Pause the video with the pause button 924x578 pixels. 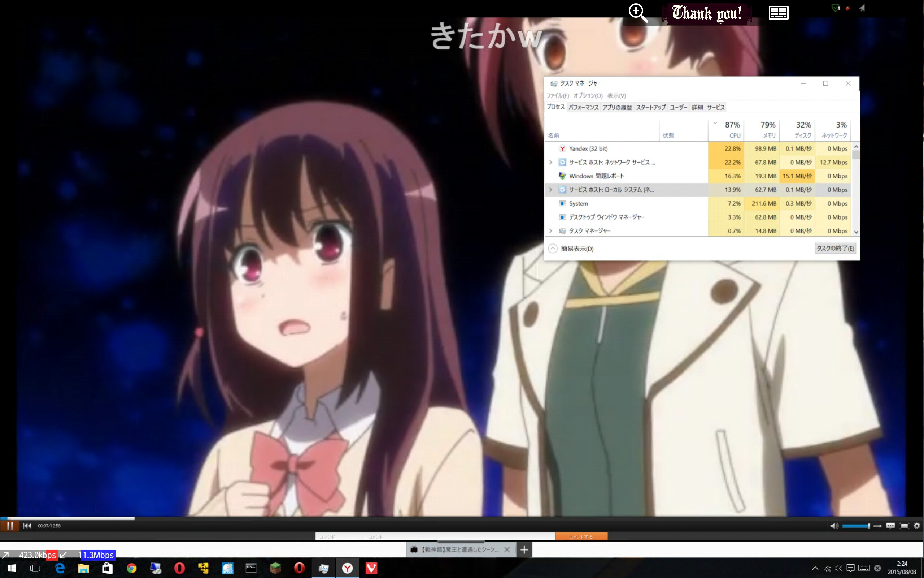pyautogui.click(x=10, y=526)
